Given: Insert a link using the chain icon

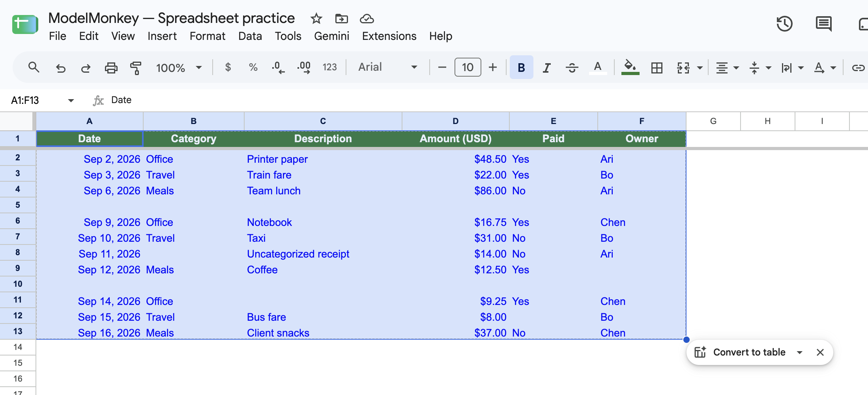Looking at the screenshot, I should point(858,68).
